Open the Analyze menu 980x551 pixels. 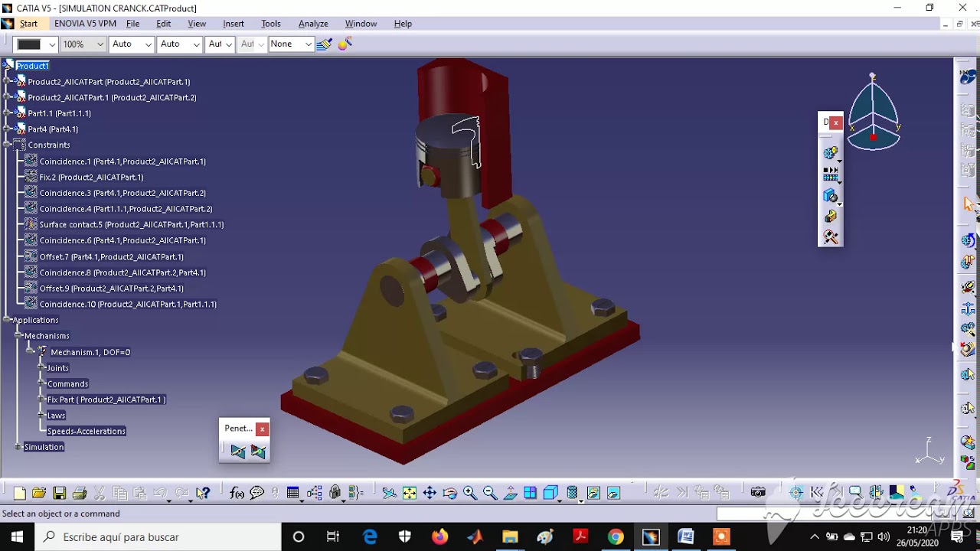pos(313,24)
